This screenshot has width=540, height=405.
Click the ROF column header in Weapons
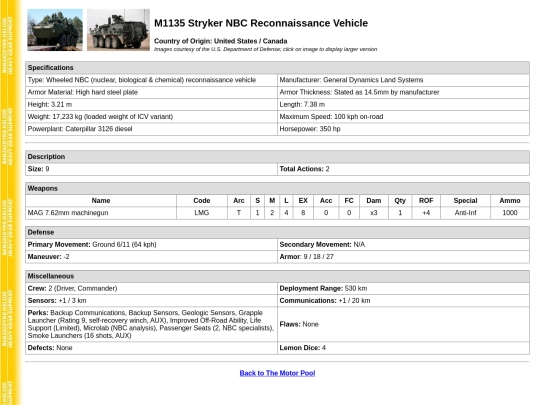[x=426, y=201]
